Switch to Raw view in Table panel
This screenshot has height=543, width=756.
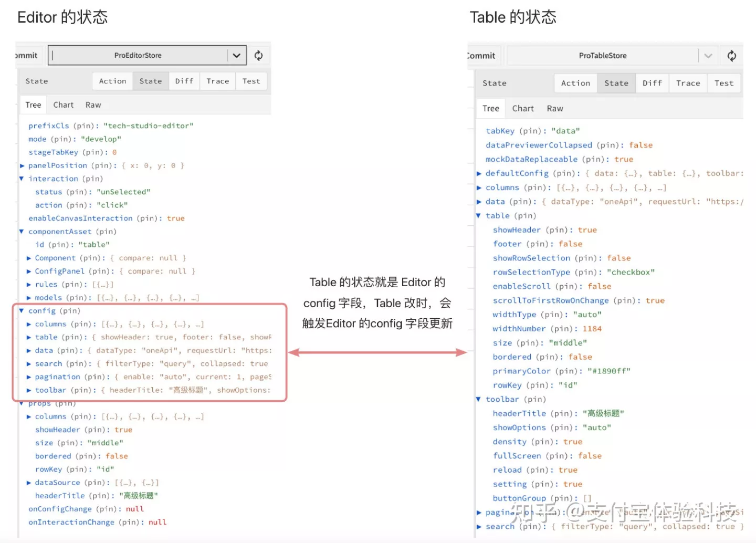pos(555,109)
